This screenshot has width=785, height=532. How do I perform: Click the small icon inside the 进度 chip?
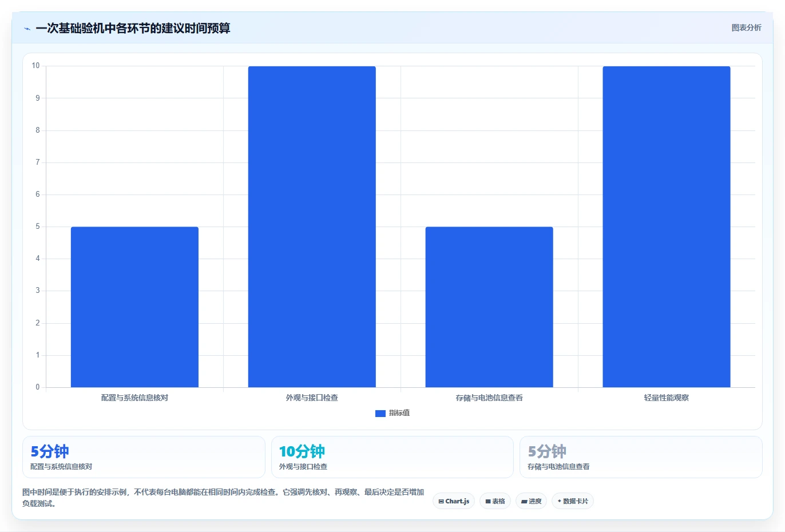[524, 502]
